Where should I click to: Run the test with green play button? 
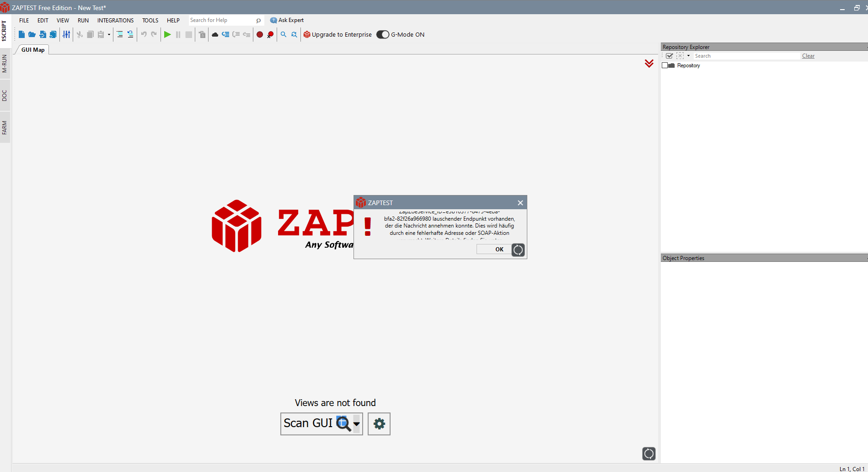point(167,35)
